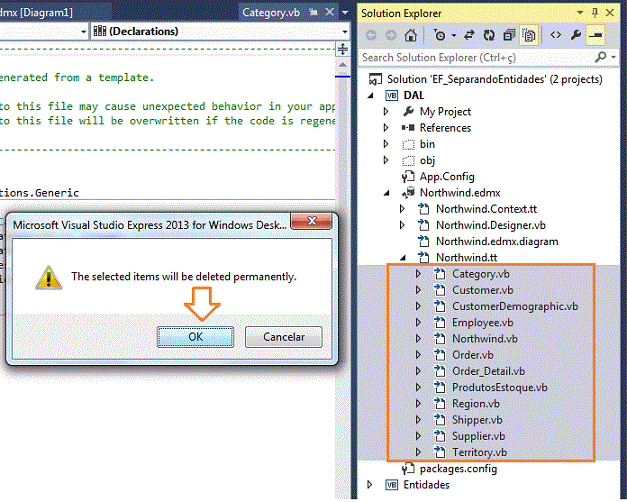Close the delete warning dialog with X
The width and height of the screenshot is (627, 502).
pyautogui.click(x=312, y=221)
